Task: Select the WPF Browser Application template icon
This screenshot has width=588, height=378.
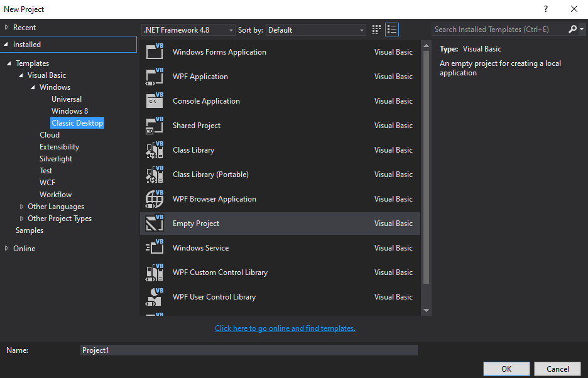Action: 155,198
